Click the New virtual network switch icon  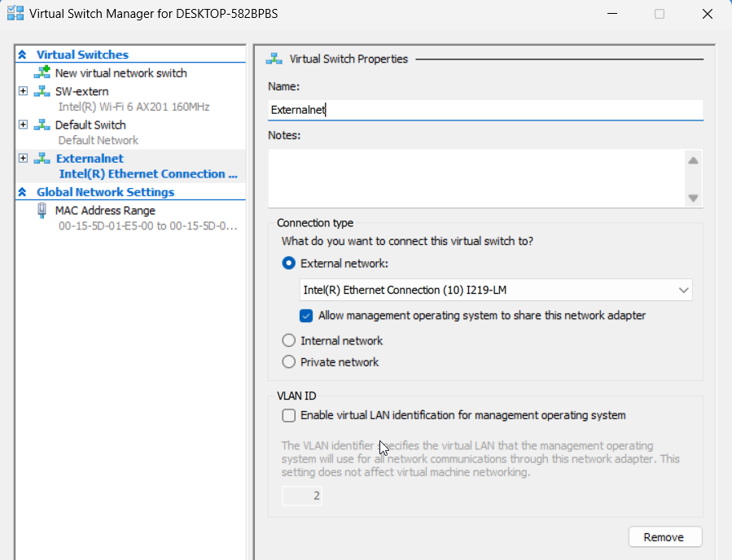(x=42, y=73)
